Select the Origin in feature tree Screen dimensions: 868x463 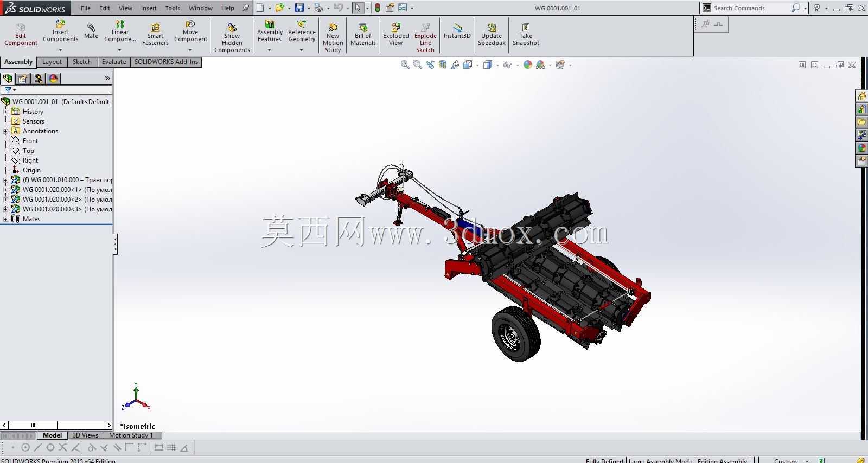click(31, 170)
